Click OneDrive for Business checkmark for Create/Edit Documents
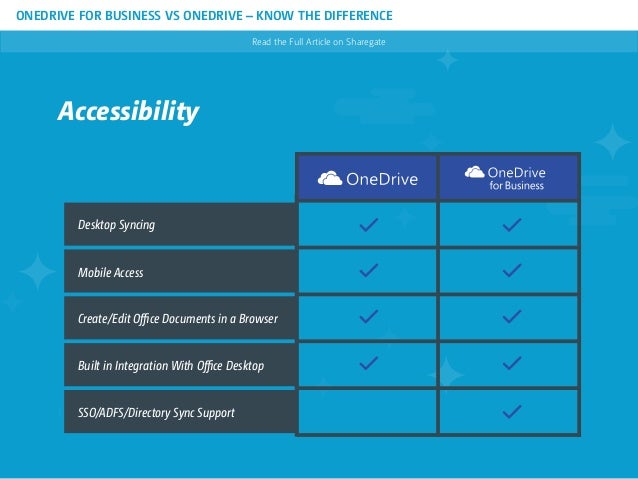The image size is (638, 479). [x=512, y=317]
